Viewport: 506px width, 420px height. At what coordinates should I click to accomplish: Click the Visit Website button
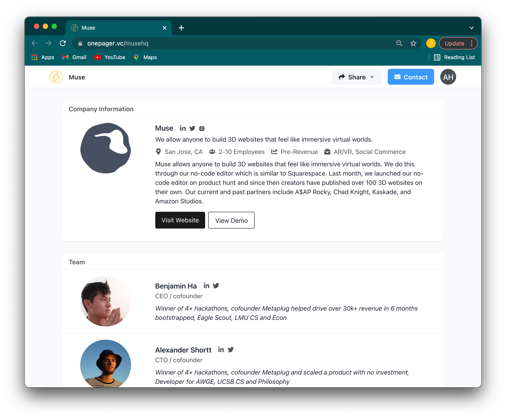tap(180, 220)
